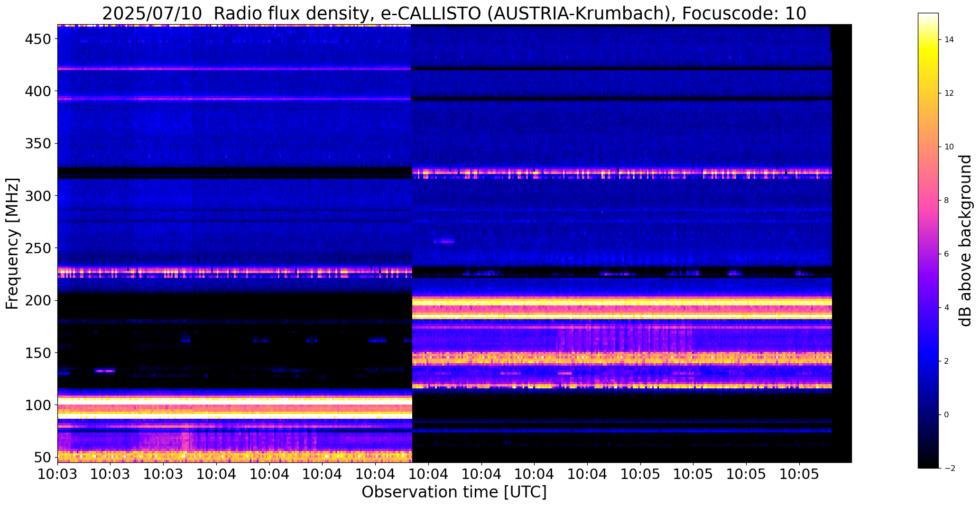The height and width of the screenshot is (506, 980).
Task: Click the colorbar tick label 14
Action: pyautogui.click(x=949, y=40)
